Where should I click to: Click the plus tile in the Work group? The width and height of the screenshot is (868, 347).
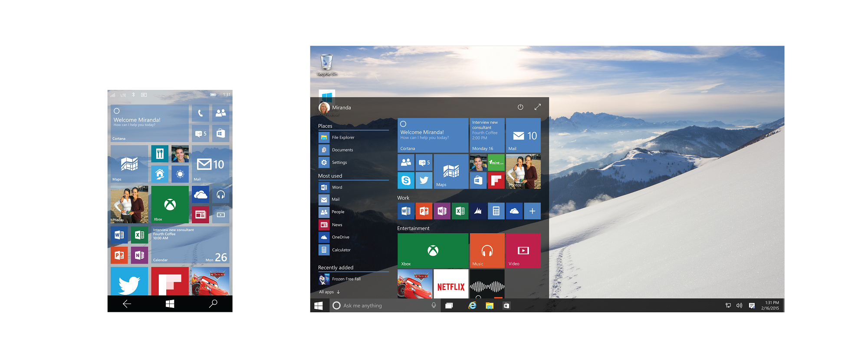(x=532, y=211)
